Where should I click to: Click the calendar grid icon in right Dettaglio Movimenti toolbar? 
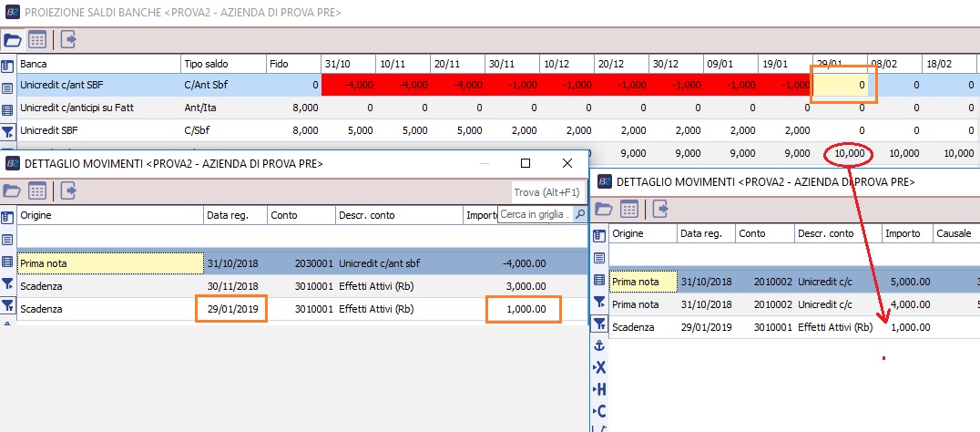[628, 210]
